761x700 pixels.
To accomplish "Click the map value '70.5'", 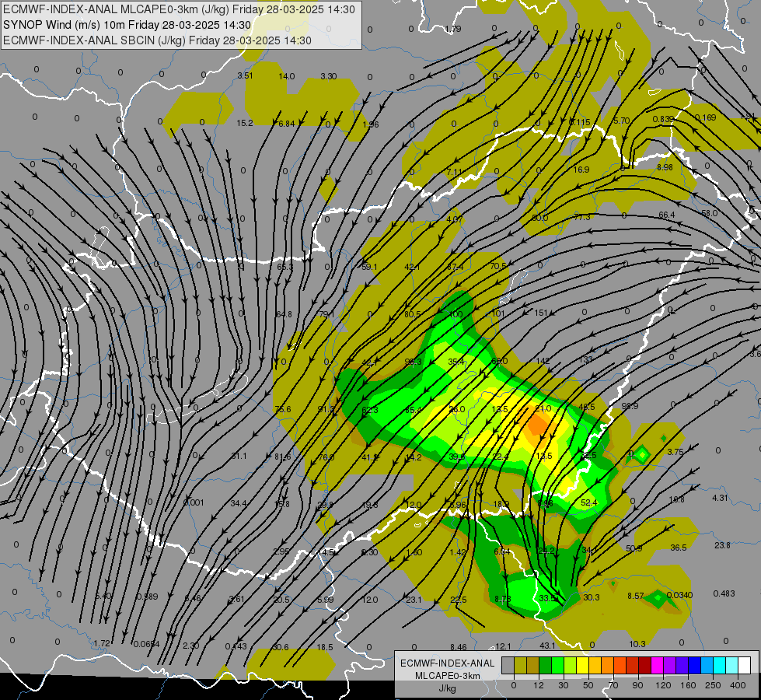I will coord(498,266).
